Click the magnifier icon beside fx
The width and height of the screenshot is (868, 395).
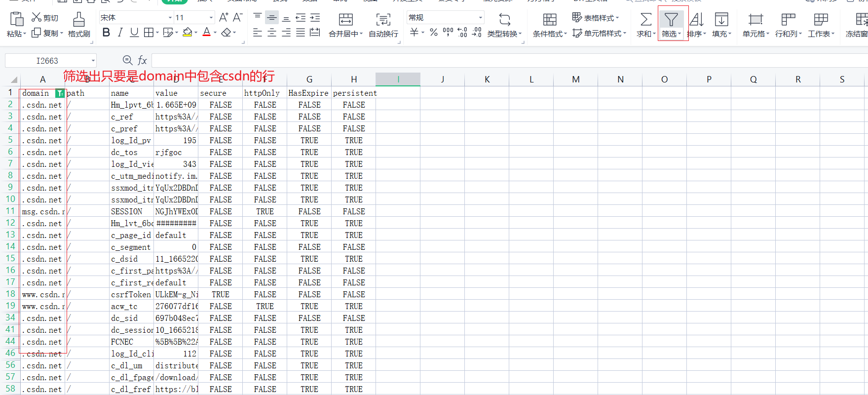point(127,60)
